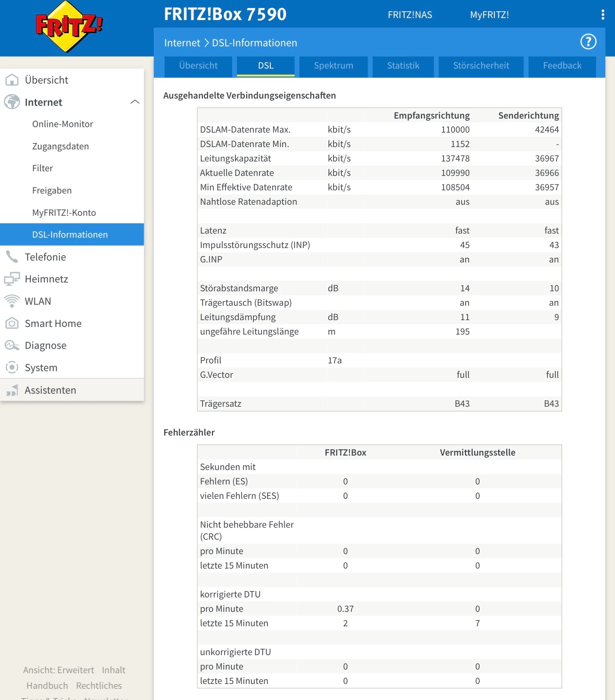The image size is (615, 700).
Task: Click the Fehlerzähler section heading
Action: pyautogui.click(x=189, y=432)
